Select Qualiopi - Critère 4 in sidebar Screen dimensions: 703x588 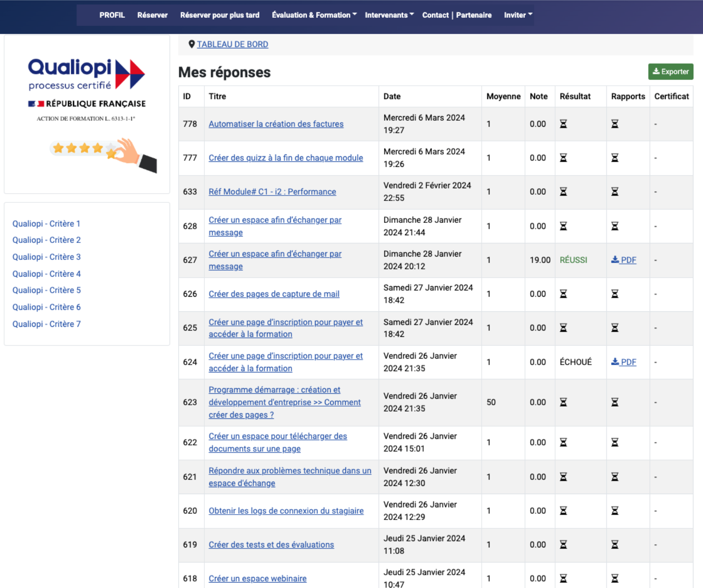tap(47, 274)
